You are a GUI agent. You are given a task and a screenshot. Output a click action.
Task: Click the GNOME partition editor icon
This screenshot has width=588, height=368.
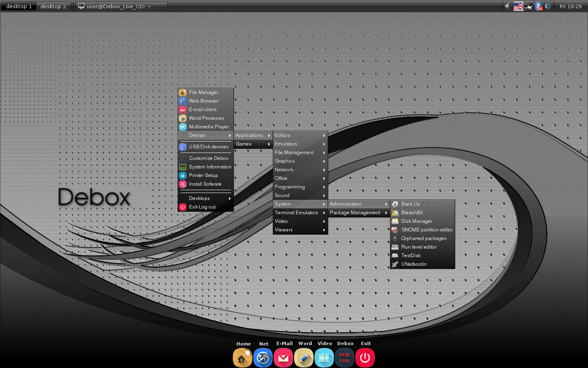click(x=395, y=230)
